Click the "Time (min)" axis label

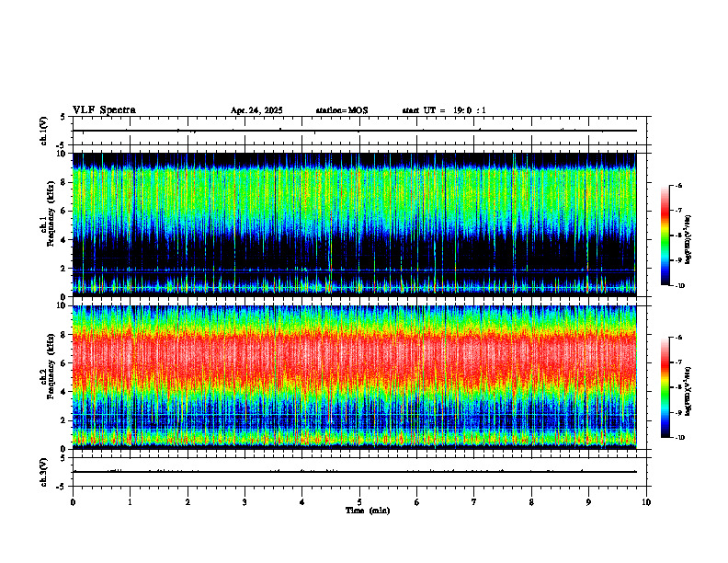368,511
